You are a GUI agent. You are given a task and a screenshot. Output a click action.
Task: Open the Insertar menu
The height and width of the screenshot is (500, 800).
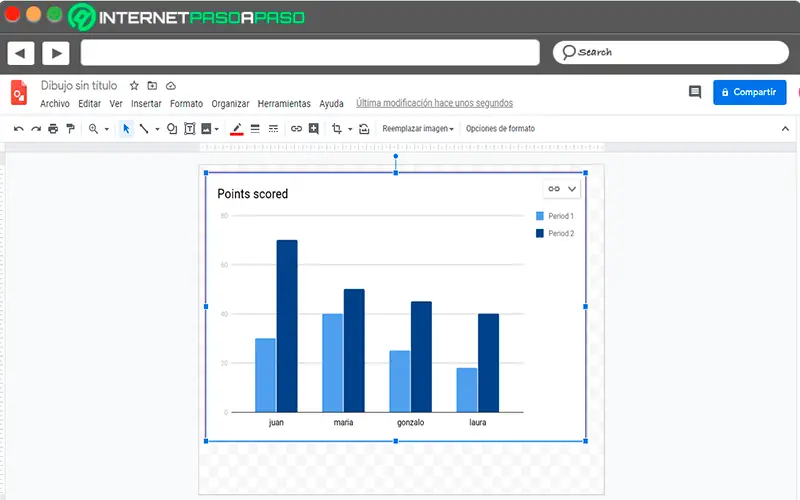pyautogui.click(x=146, y=104)
